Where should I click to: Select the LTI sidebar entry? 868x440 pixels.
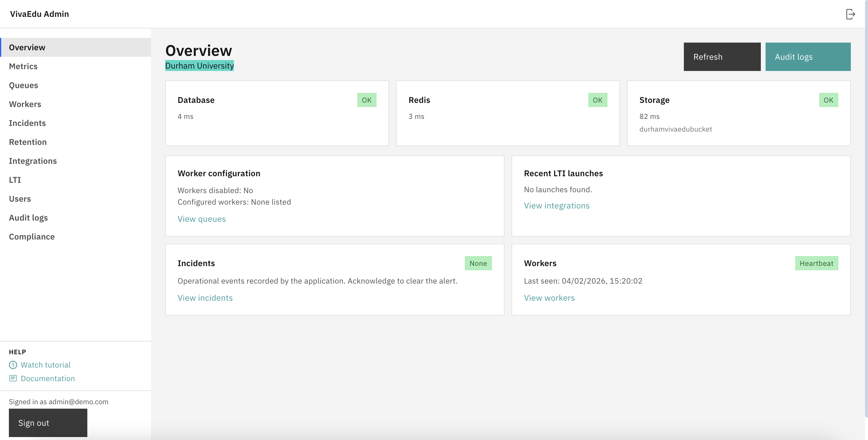[x=15, y=180]
